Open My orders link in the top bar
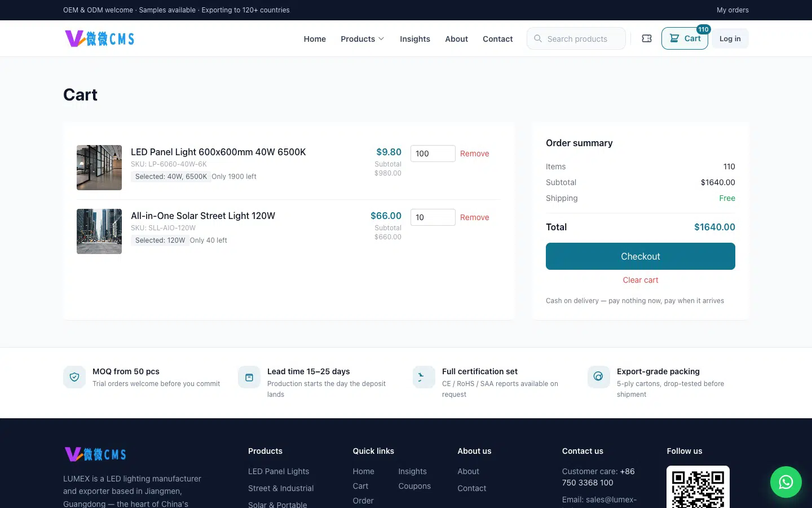This screenshot has height=508, width=812. pos(732,10)
